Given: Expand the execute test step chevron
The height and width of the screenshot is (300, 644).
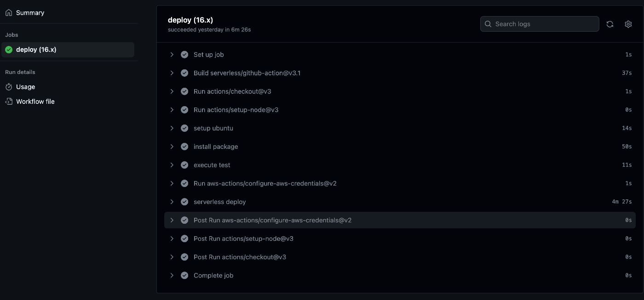Looking at the screenshot, I should (x=172, y=165).
